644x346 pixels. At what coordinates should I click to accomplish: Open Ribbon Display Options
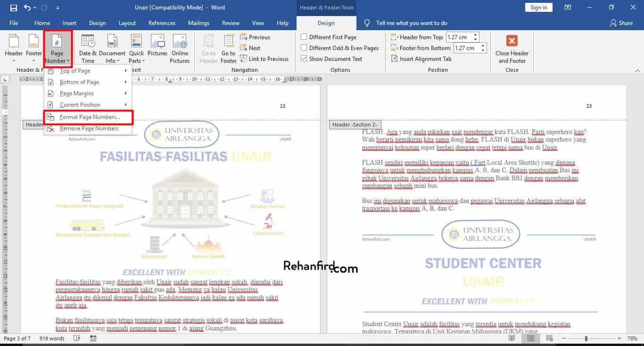[x=568, y=8]
